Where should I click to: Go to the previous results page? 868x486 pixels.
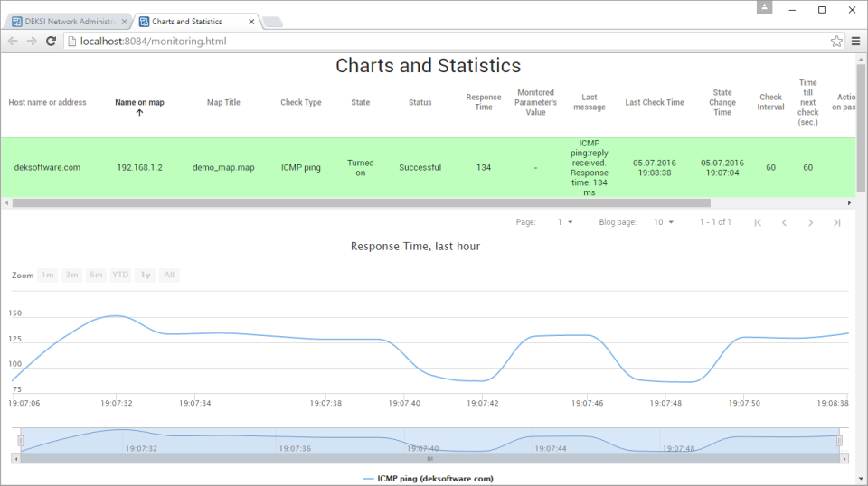pos(784,222)
